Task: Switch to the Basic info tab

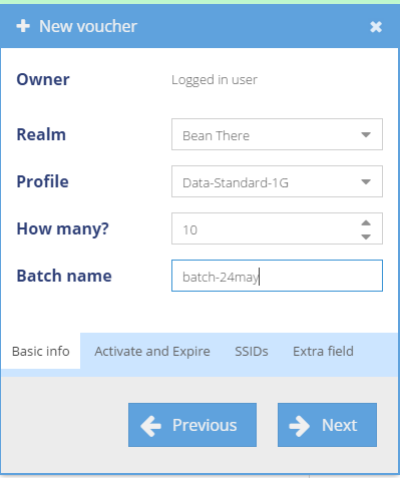Action: (41, 351)
